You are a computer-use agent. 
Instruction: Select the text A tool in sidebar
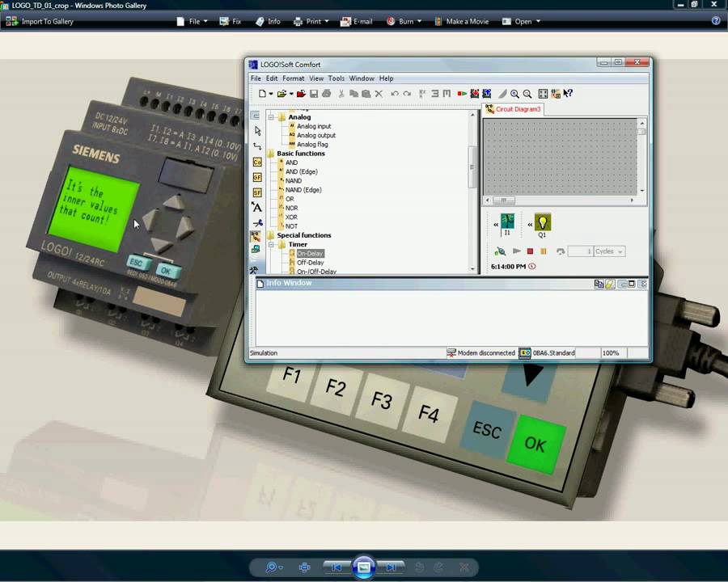click(x=256, y=208)
